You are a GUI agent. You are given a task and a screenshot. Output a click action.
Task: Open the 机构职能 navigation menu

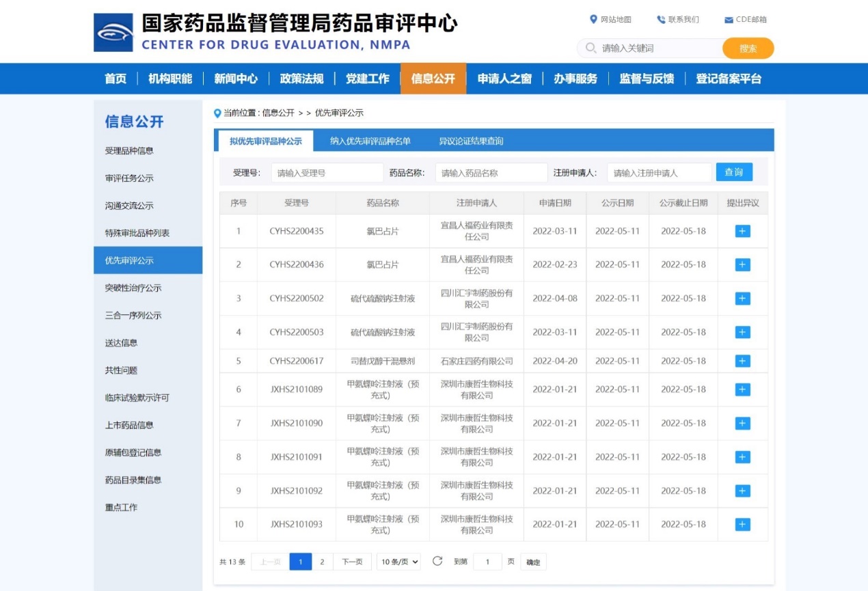[170, 79]
